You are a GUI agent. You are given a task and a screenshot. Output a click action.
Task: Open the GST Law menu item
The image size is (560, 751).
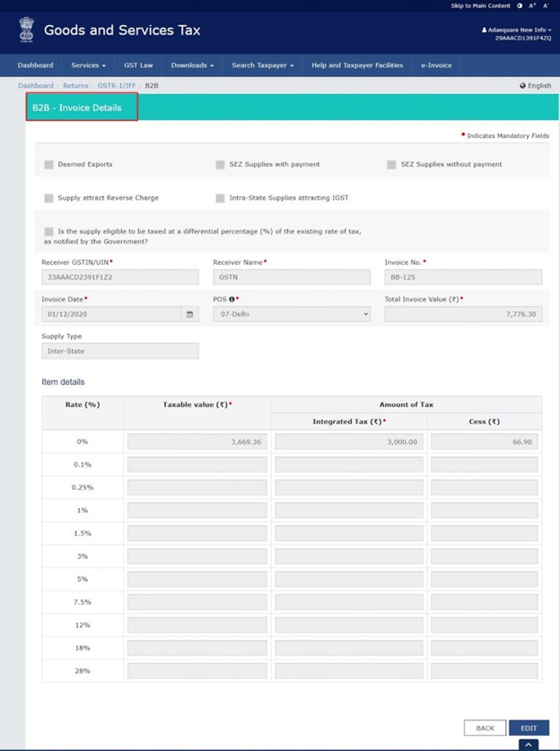[x=138, y=65]
